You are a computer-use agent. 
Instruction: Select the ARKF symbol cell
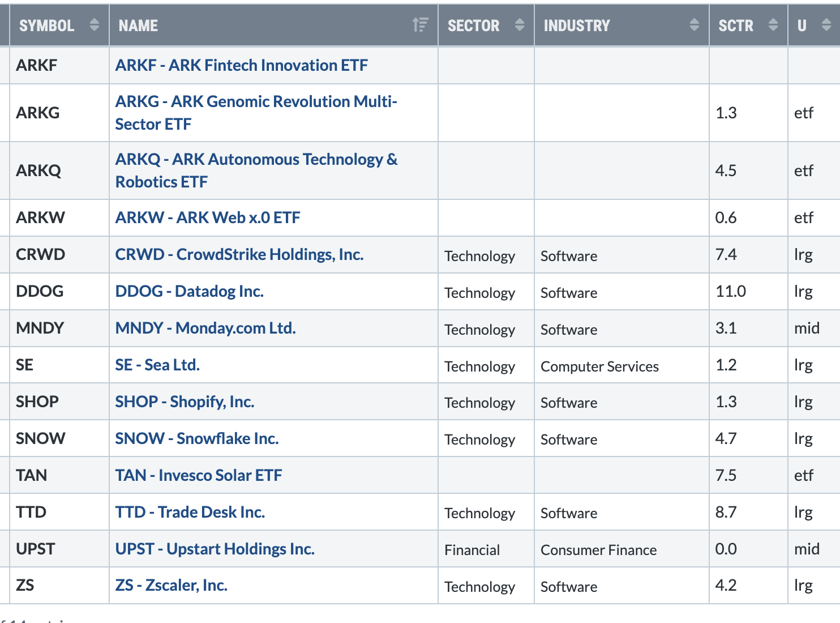[59, 65]
